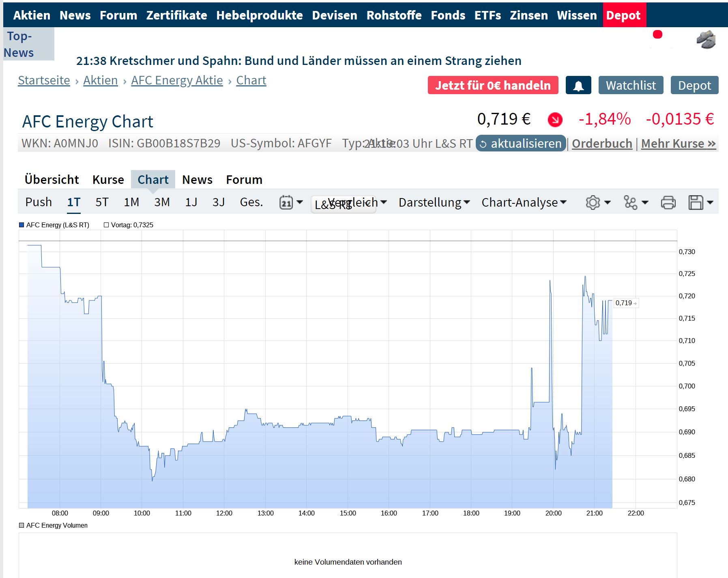
Task: Switch to the Kurse tab
Action: 108,179
